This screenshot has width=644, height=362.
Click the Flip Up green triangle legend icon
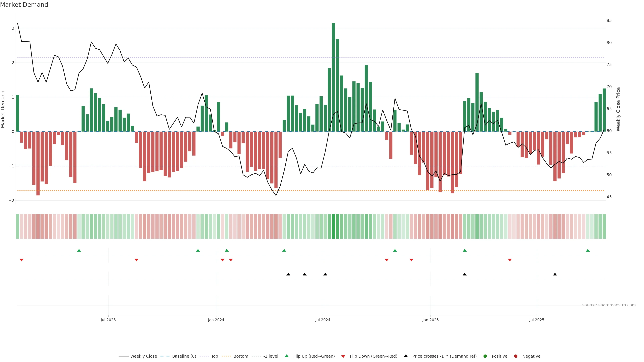click(287, 356)
